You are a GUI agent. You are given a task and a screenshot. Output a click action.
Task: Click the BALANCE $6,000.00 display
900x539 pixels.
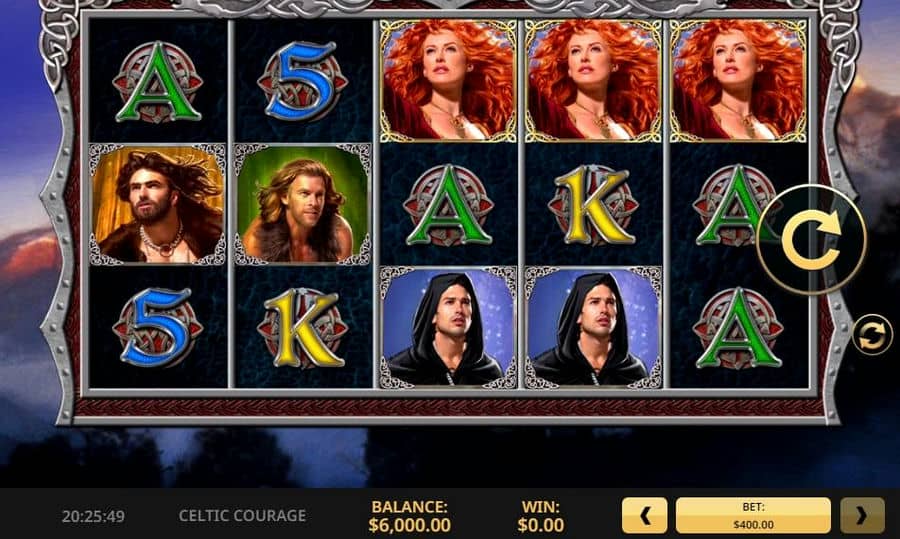409,515
